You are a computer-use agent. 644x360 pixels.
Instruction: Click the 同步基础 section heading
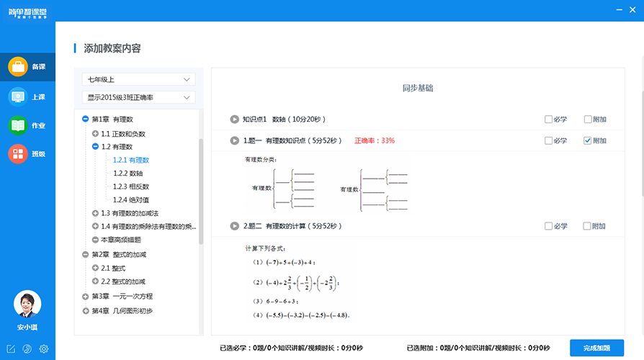coord(418,89)
